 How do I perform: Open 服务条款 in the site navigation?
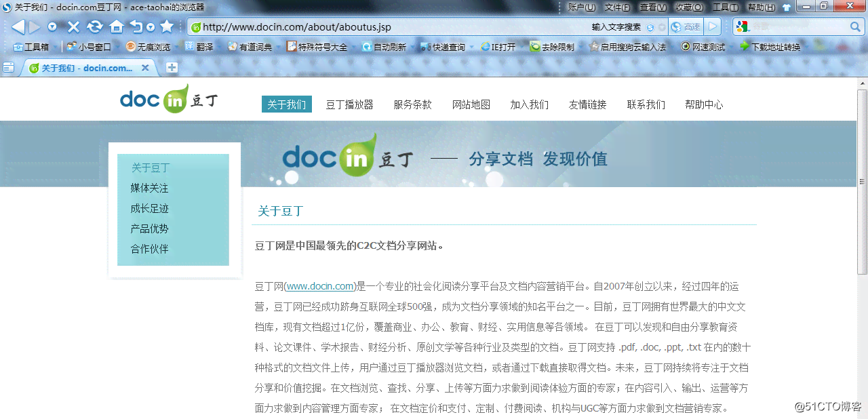point(413,104)
